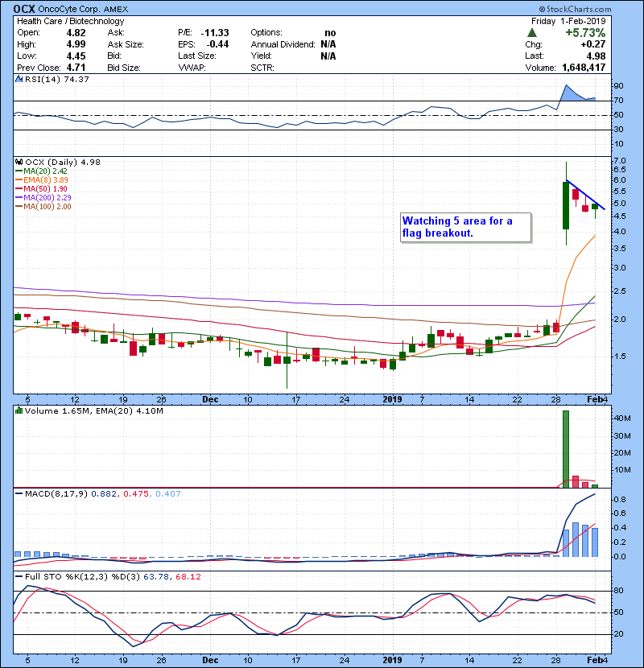Click the Friday 1-Feb-2019 date
Screen dimensions: 644x668
[568, 21]
